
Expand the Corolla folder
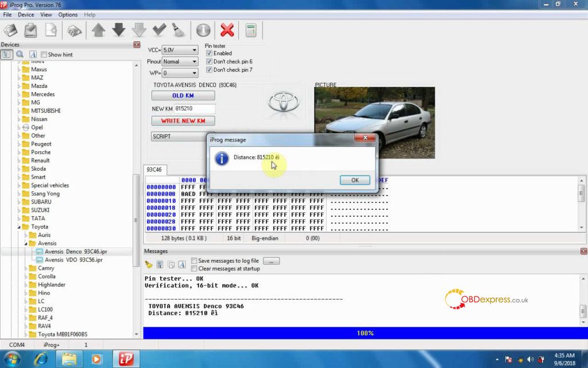click(26, 277)
